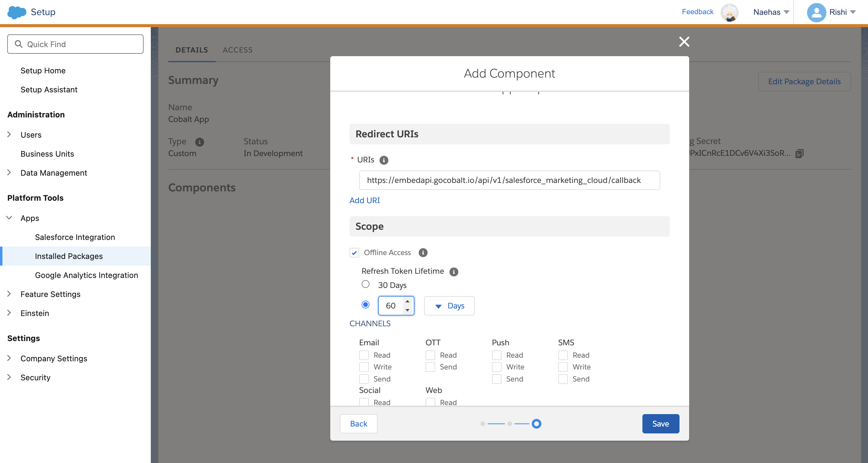This screenshot has width=868, height=463.
Task: Click the Add URI link
Action: [364, 200]
